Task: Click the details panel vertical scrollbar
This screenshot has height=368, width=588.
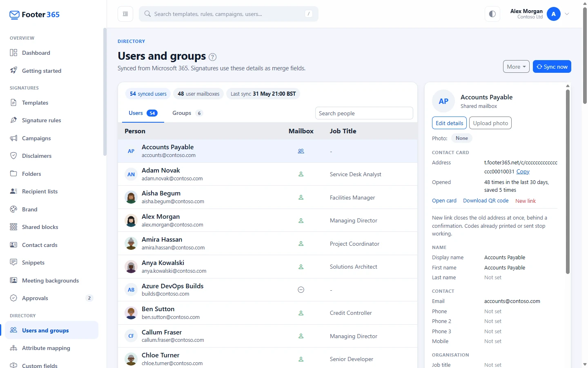Action: pos(568,182)
